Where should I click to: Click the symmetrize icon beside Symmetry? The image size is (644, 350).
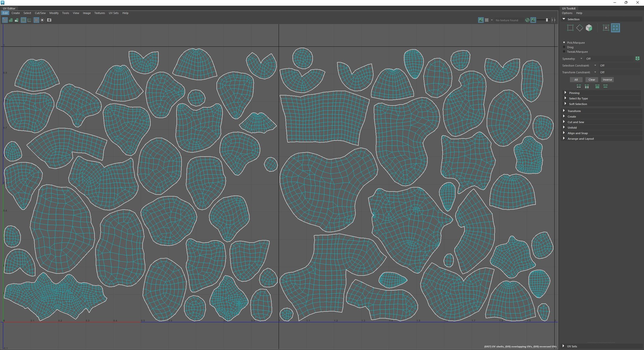pos(637,59)
